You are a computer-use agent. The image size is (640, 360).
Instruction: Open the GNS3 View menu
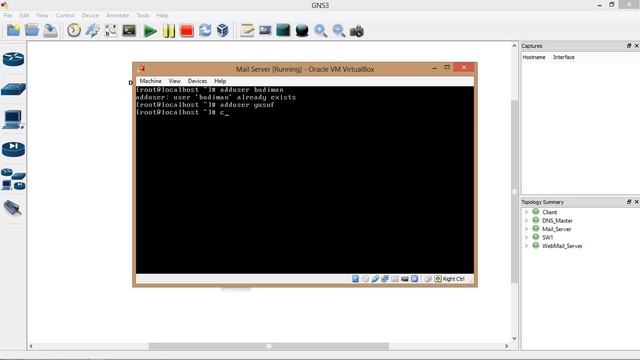point(42,15)
